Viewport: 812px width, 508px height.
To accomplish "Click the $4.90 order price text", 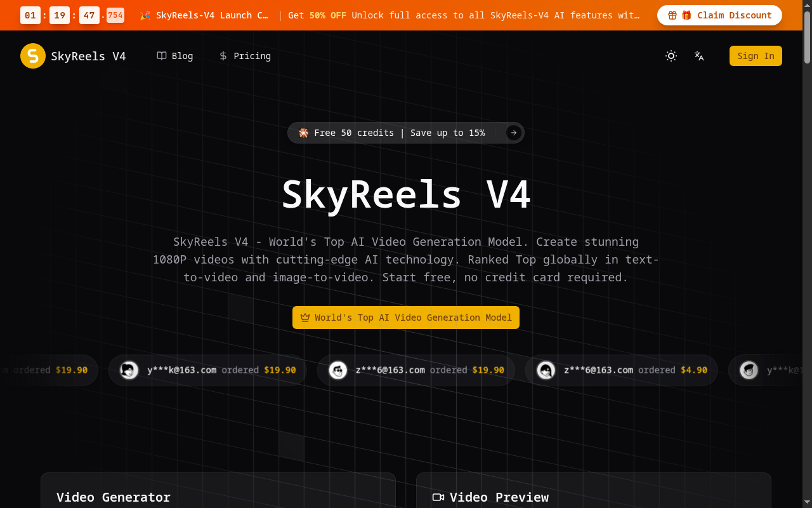I will pyautogui.click(x=694, y=370).
